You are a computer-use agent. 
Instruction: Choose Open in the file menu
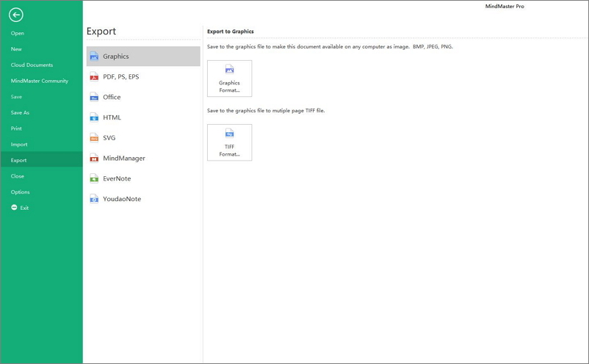click(x=17, y=33)
